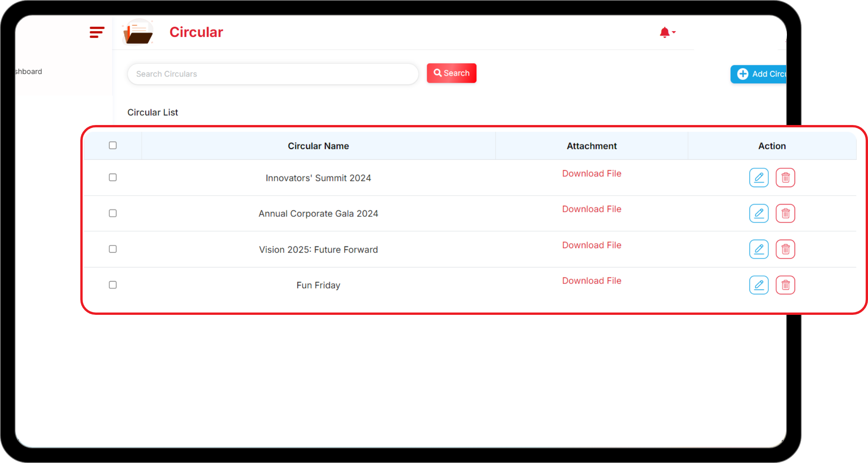The height and width of the screenshot is (463, 868).
Task: Click the Circular folder logo icon
Action: click(138, 32)
